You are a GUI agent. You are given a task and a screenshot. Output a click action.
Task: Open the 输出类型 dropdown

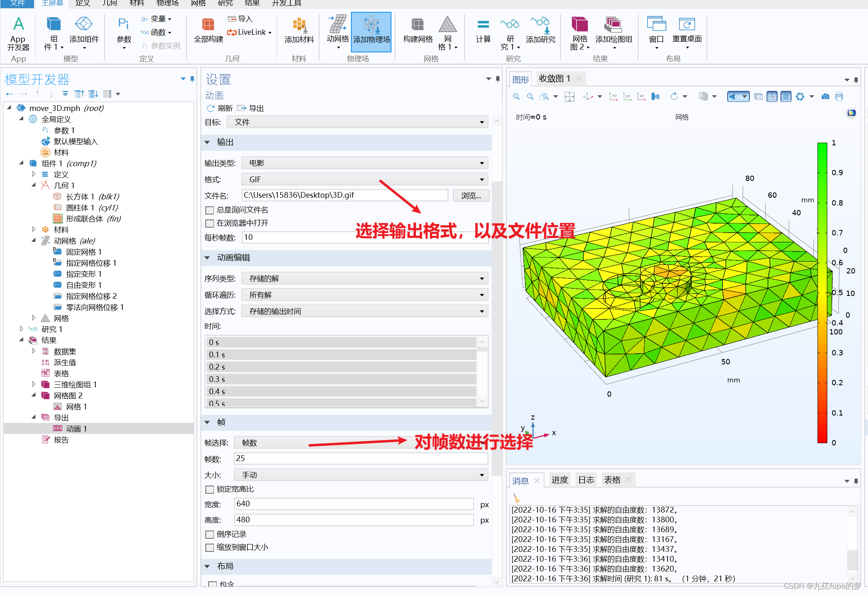point(364,163)
